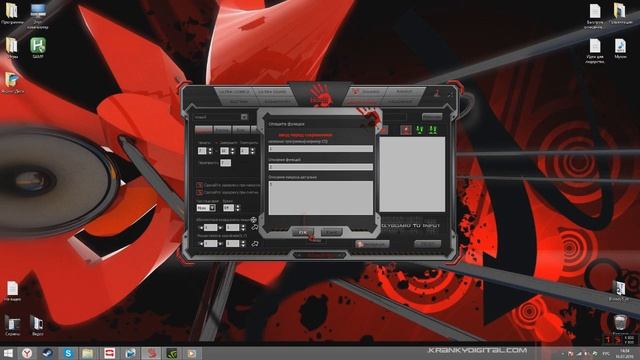The width and height of the screenshot is (640, 360).
Task: Open the folder desktop icon in top-left corner
Action: [12, 13]
